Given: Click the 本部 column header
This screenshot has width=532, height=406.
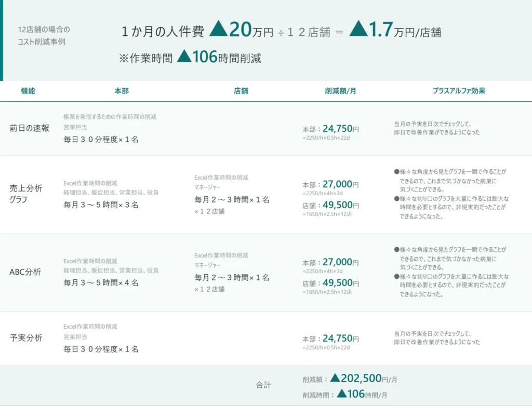Looking at the screenshot, I should 122,90.
